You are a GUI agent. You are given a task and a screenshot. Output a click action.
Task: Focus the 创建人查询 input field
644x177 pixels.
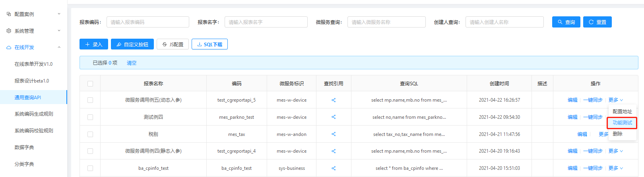(x=504, y=22)
